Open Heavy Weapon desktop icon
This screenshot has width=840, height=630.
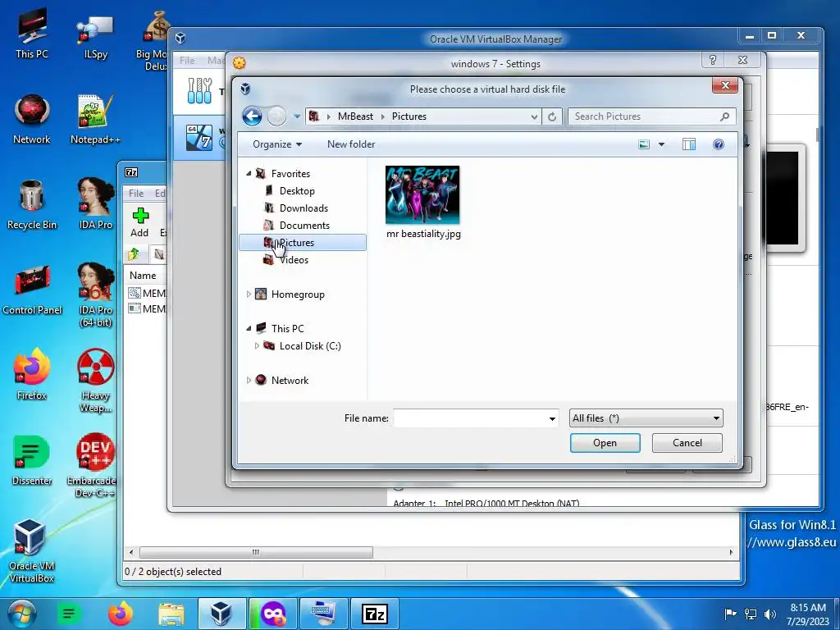(x=96, y=381)
